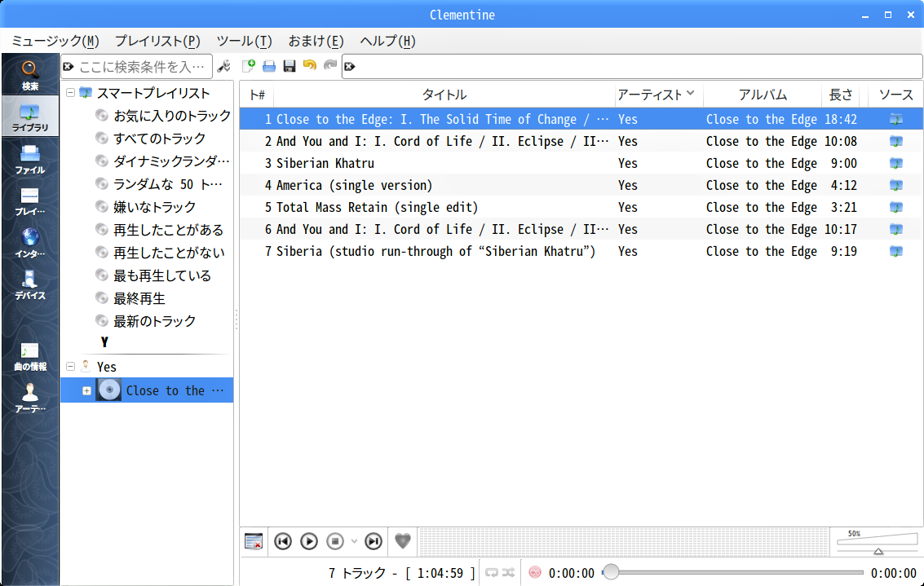
Task: Open the ミュージック(M) menu
Action: click(55, 42)
